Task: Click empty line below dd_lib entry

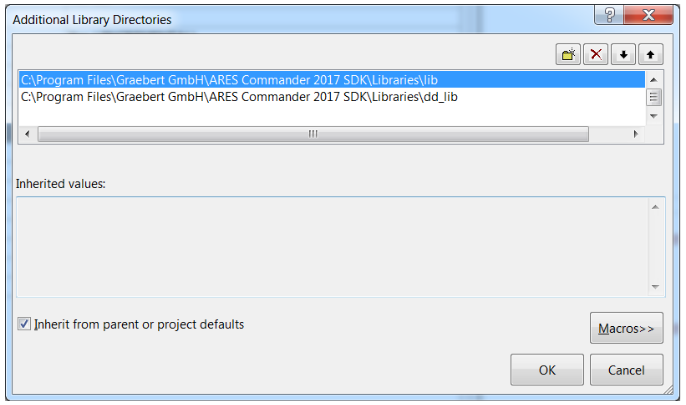Action: coord(332,113)
